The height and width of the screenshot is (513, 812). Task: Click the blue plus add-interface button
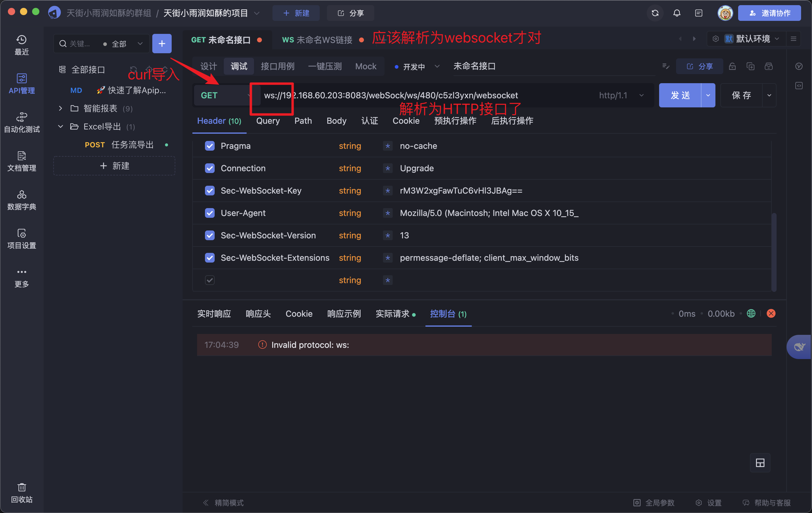(162, 44)
